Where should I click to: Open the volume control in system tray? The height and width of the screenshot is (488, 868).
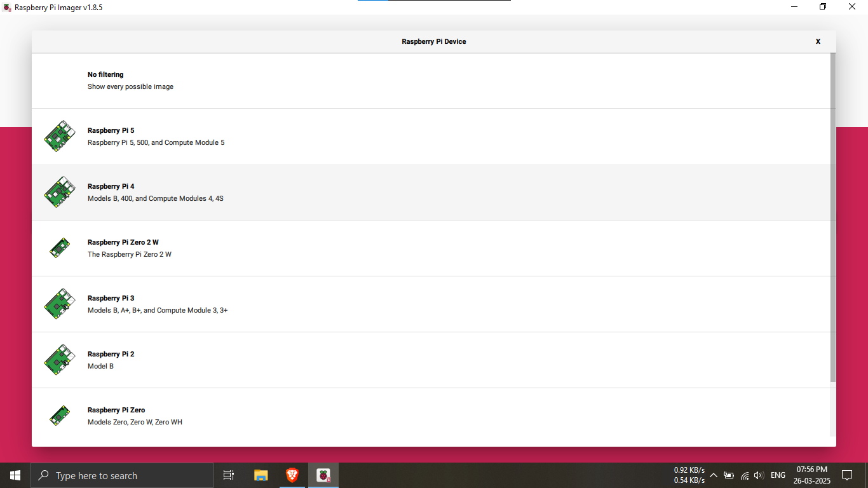[759, 475]
